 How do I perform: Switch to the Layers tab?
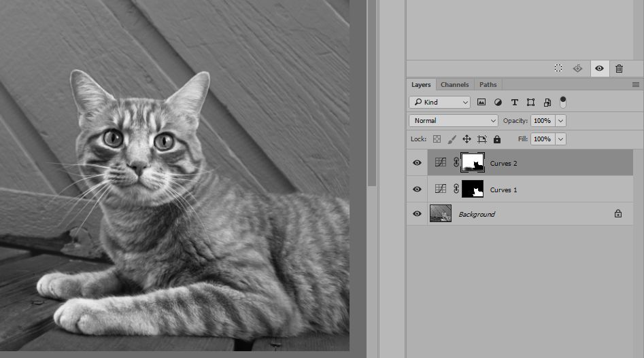pos(421,84)
